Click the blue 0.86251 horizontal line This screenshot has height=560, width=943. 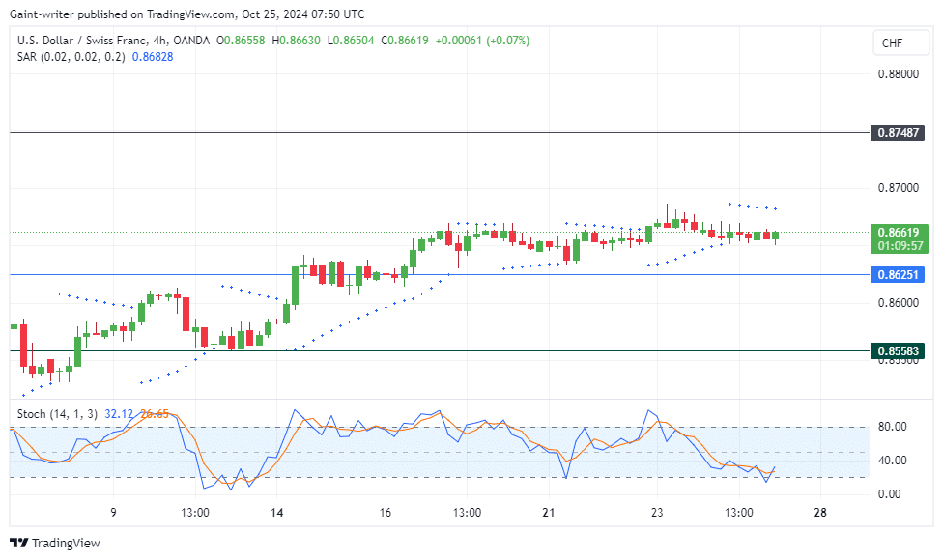tap(439, 274)
